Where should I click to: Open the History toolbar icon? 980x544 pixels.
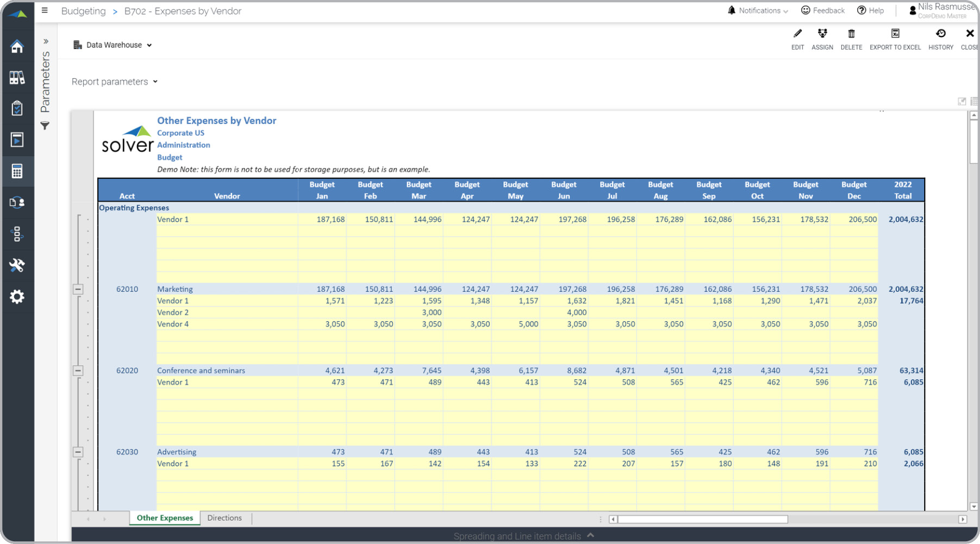pos(941,39)
